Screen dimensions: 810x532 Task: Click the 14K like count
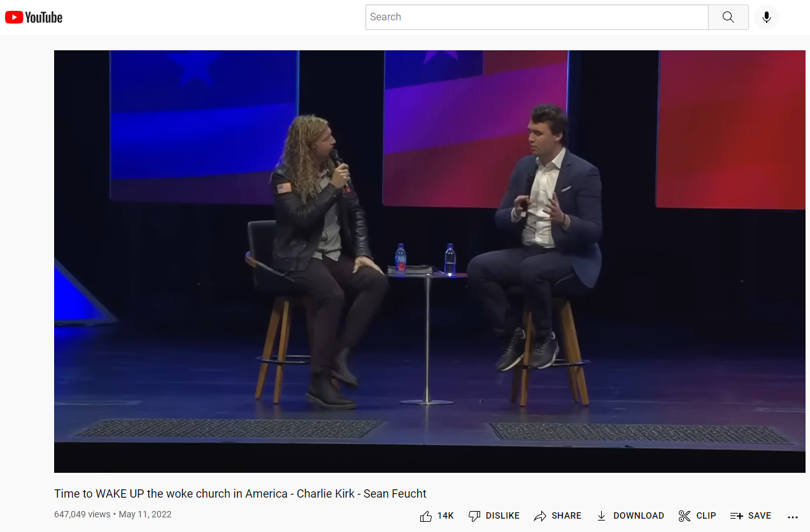(x=445, y=516)
